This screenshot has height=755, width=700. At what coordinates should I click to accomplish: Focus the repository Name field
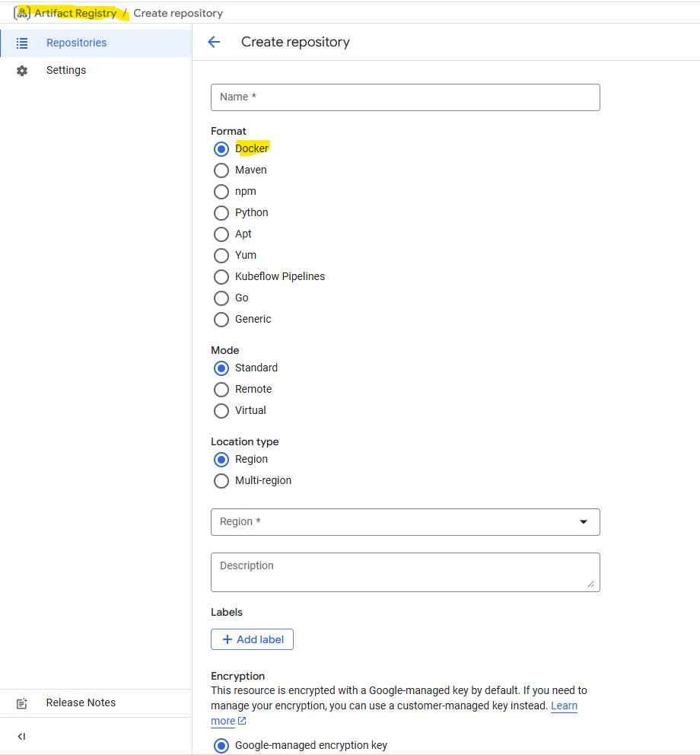[405, 97]
